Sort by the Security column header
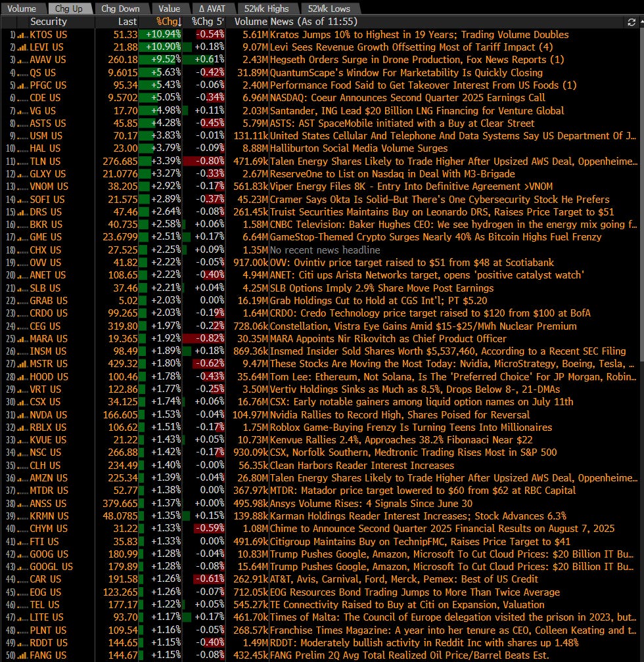644x662 pixels. pos(48,22)
